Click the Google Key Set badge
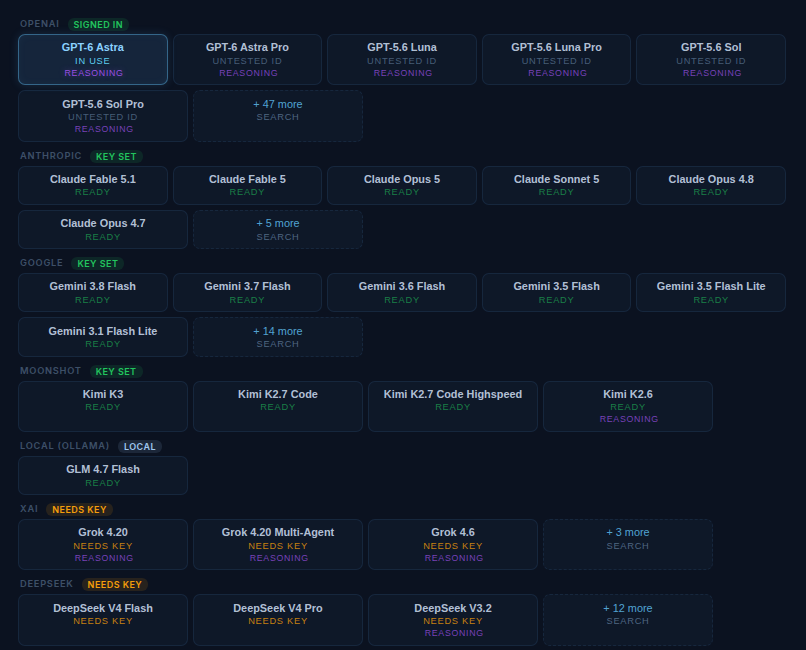 (x=98, y=264)
